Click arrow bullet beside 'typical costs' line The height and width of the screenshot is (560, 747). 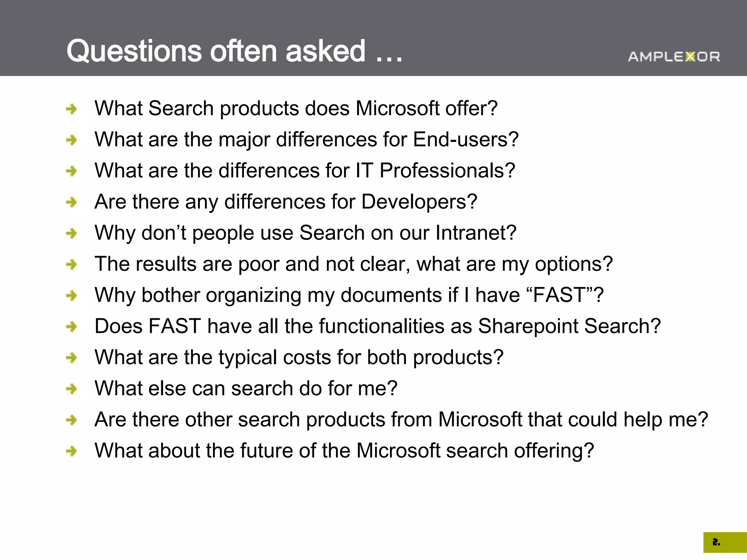(71, 358)
